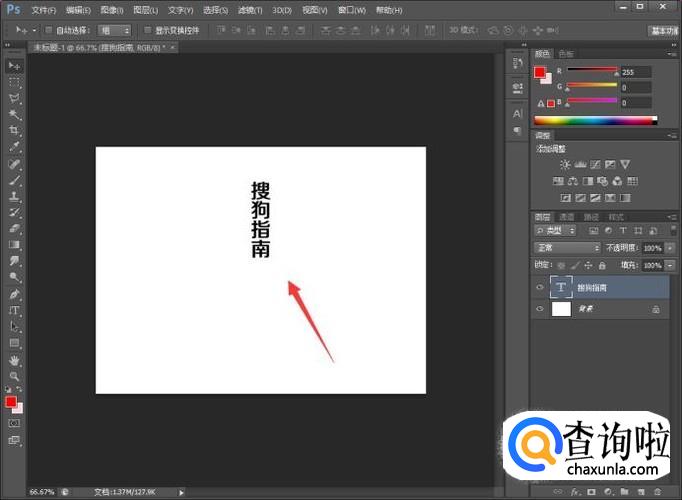Image resolution: width=682 pixels, height=500 pixels.
Task: Hide the 搜狗指南 text layer
Action: click(540, 287)
